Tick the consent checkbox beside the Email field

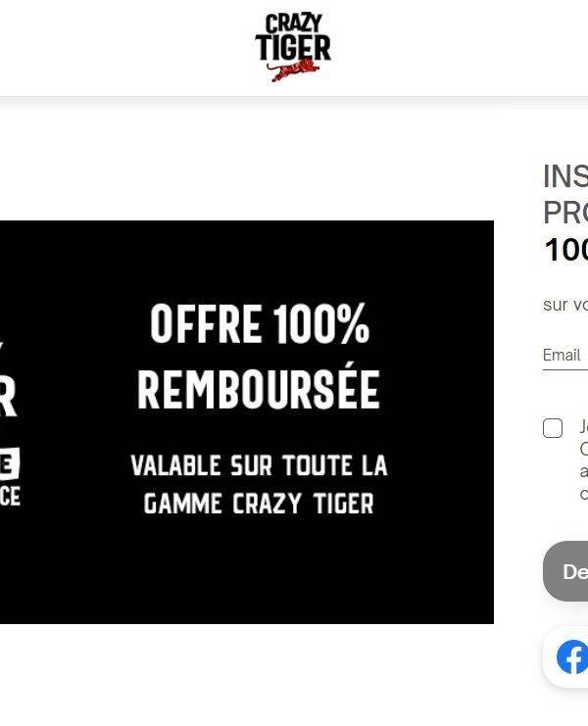[x=553, y=428]
